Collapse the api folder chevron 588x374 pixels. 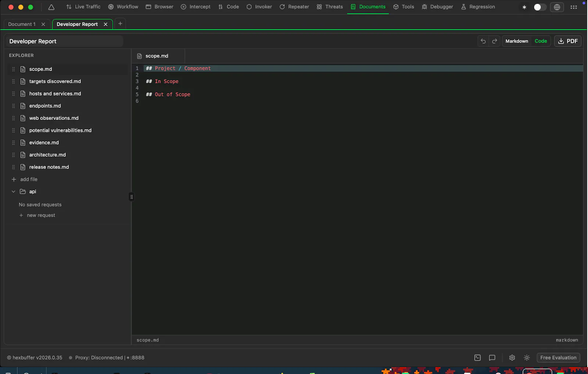tap(14, 192)
